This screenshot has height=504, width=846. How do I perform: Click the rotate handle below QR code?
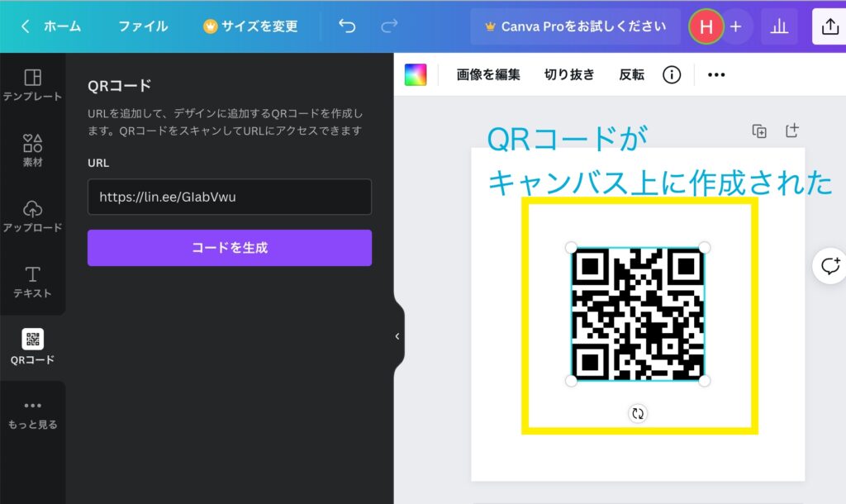point(638,413)
